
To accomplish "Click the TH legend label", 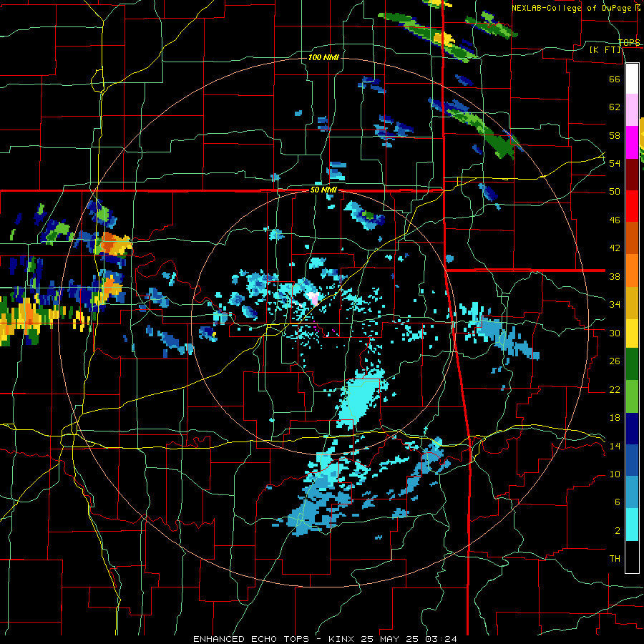I will 615,559.
